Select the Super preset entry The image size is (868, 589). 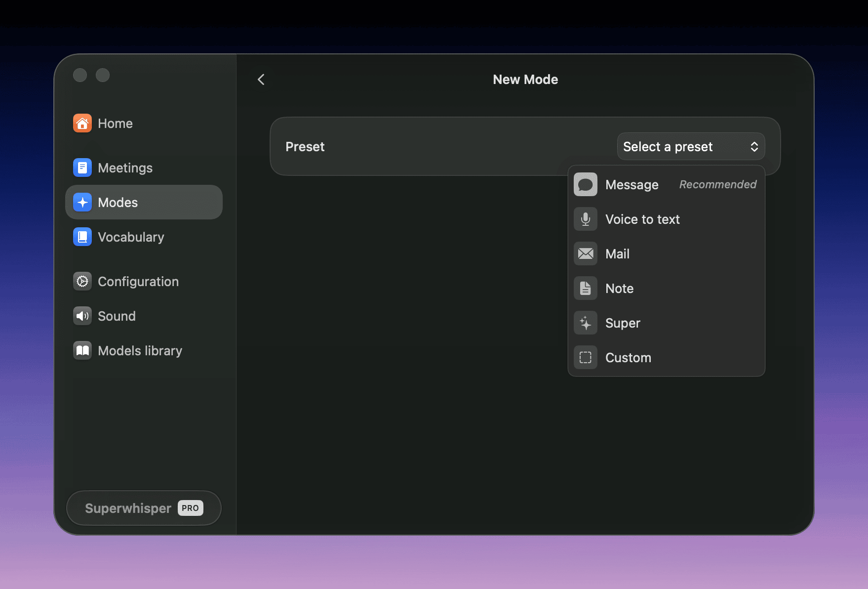point(666,323)
